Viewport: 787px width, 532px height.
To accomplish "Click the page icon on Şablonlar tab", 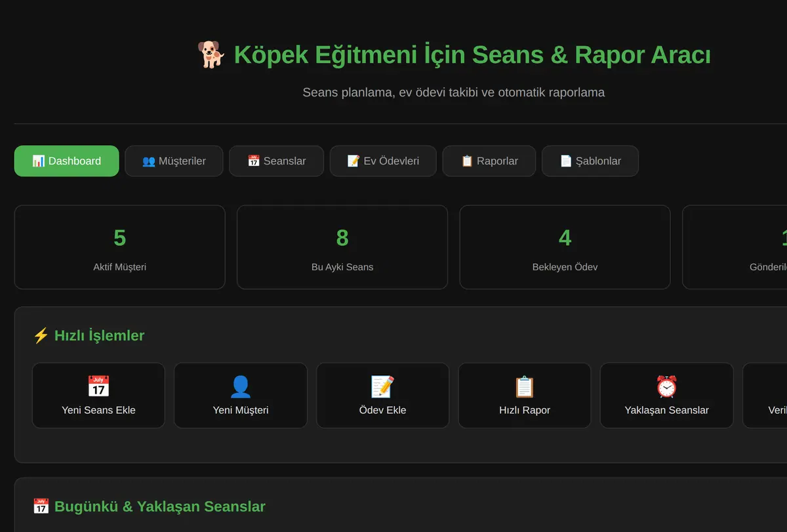I will click(x=566, y=161).
